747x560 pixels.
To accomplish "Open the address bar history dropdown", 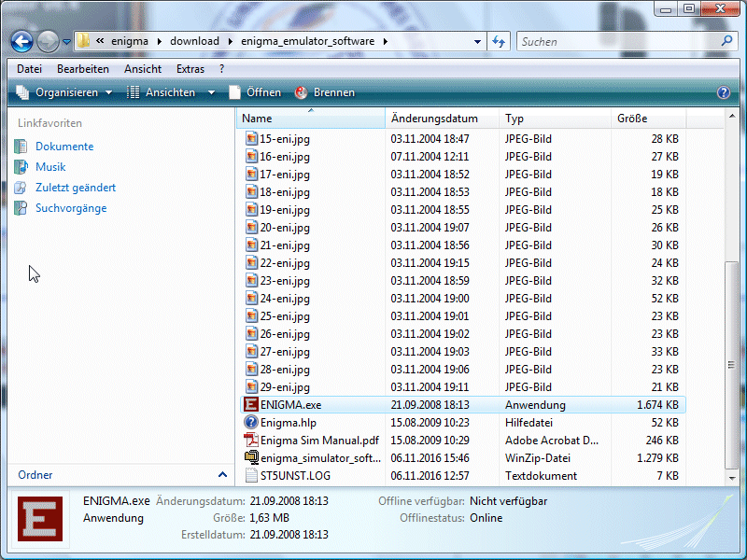I will (x=477, y=42).
